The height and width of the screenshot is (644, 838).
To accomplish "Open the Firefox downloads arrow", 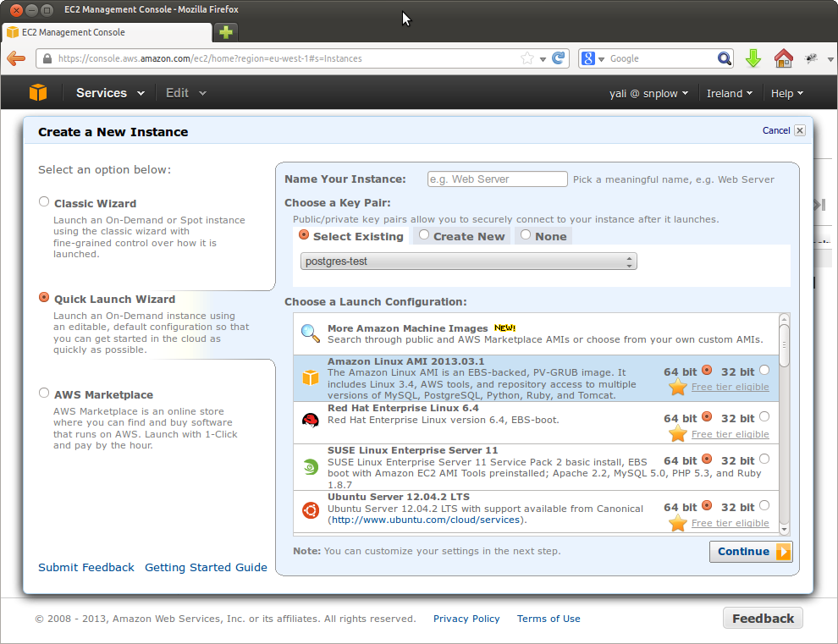I will (753, 58).
